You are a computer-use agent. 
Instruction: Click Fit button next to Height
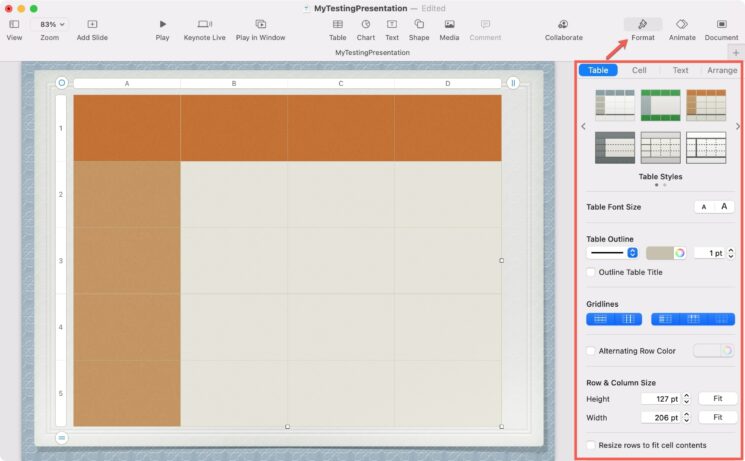coord(717,399)
